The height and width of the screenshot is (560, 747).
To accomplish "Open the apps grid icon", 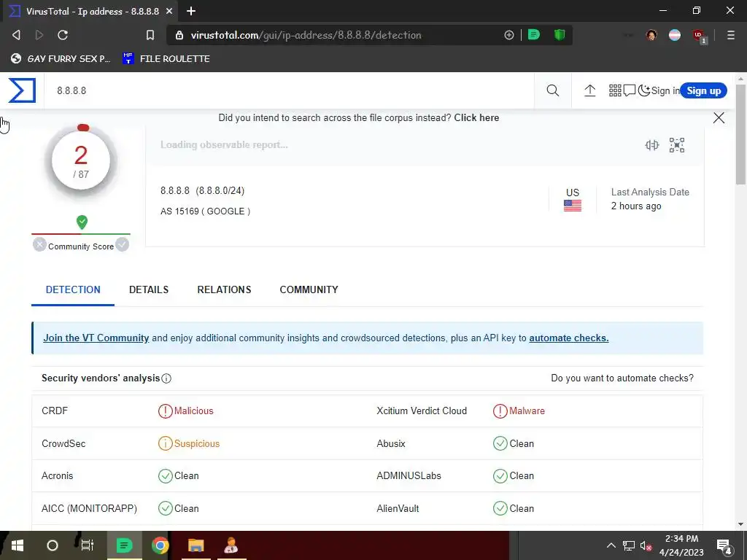I will [x=615, y=90].
